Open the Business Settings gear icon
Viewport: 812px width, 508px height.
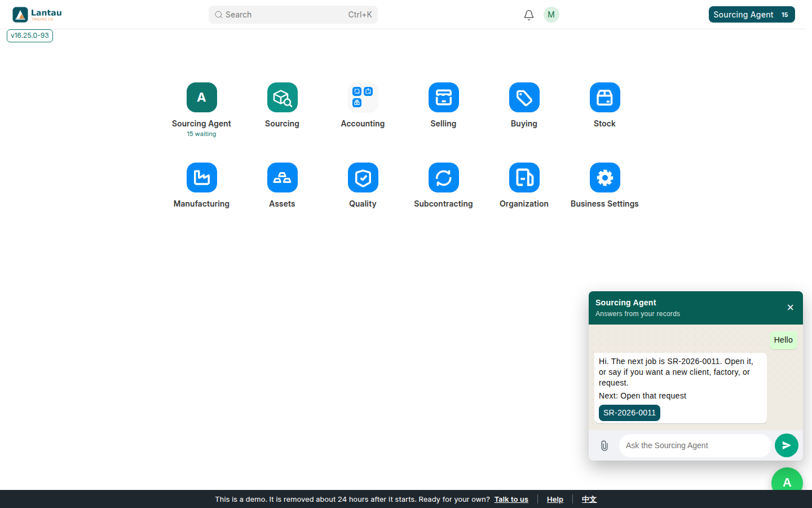pos(604,178)
